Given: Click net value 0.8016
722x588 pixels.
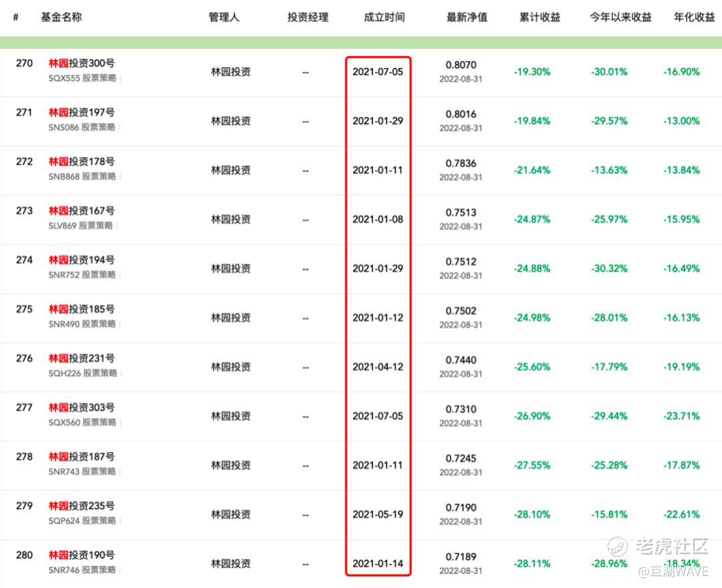Looking at the screenshot, I should tap(461, 114).
